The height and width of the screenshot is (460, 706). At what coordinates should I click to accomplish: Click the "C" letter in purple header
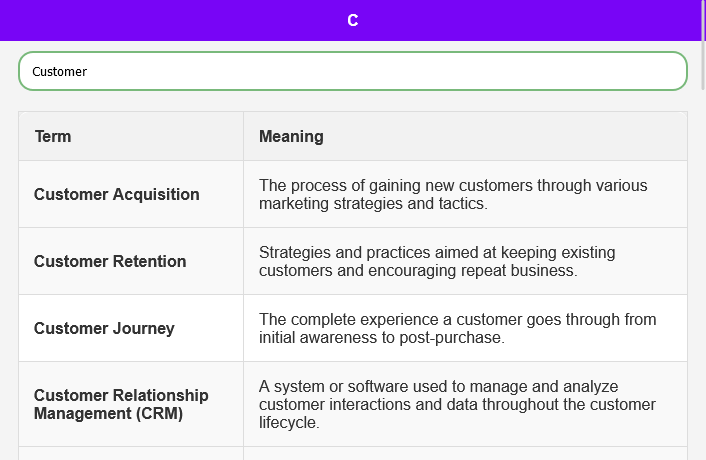click(x=353, y=20)
